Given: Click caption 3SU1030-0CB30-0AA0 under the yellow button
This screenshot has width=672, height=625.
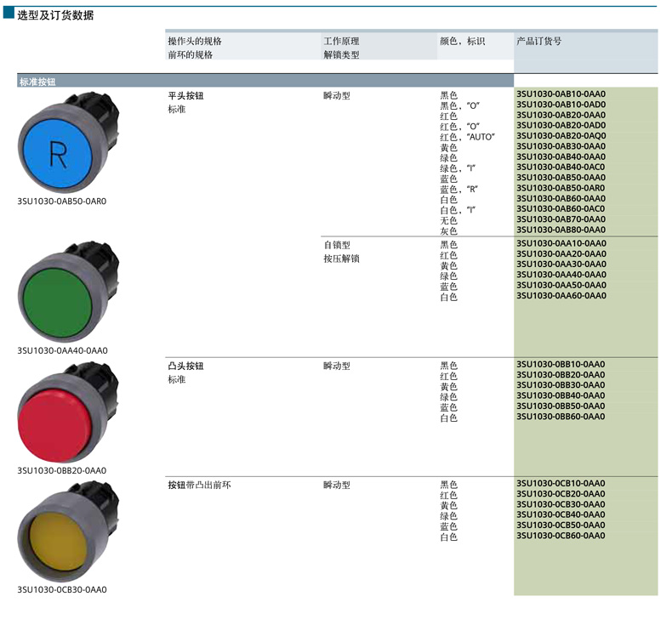Looking at the screenshot, I should point(62,589).
